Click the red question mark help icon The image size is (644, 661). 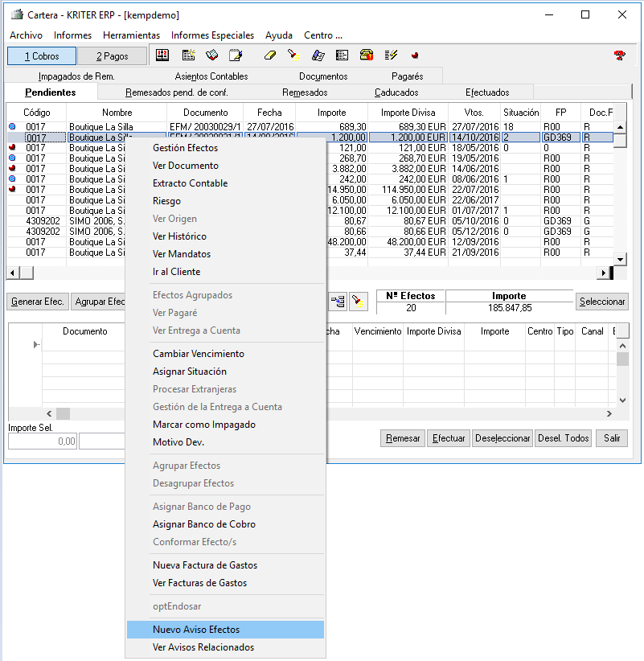point(619,55)
